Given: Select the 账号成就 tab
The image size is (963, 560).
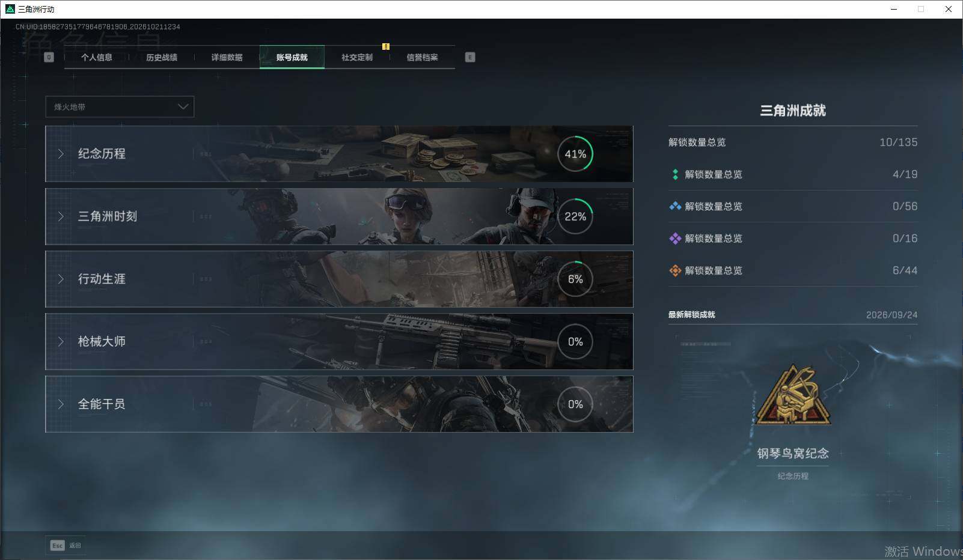Looking at the screenshot, I should tap(292, 57).
